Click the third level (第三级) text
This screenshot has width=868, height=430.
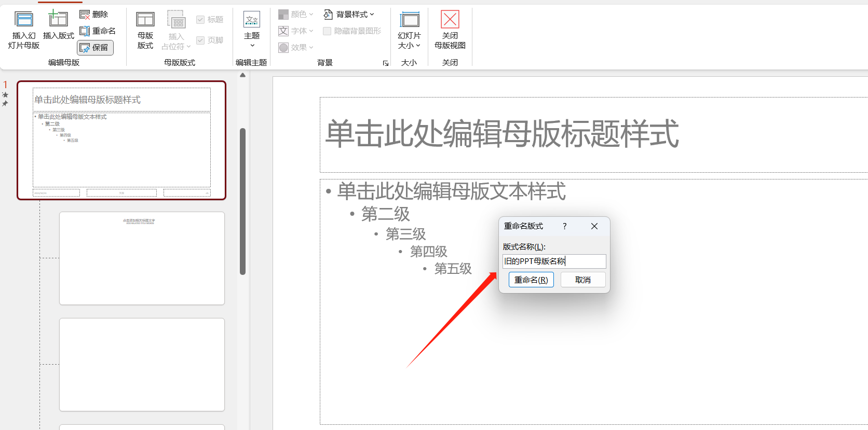click(406, 234)
